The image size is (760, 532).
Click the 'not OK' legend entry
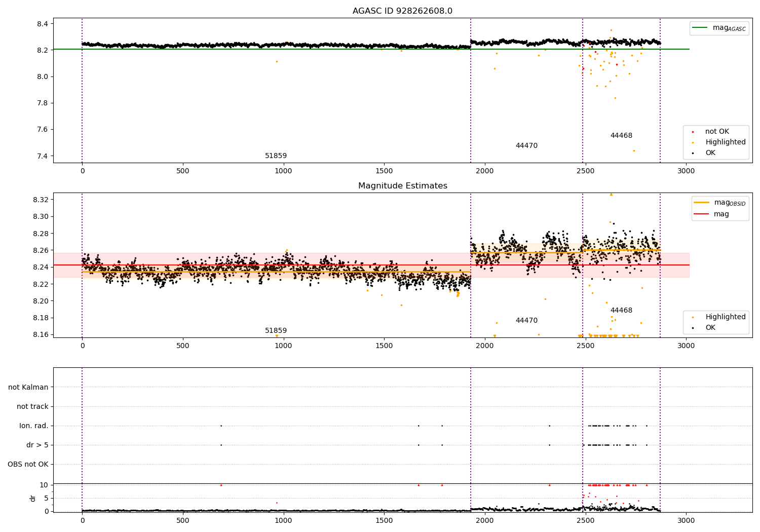click(717, 132)
